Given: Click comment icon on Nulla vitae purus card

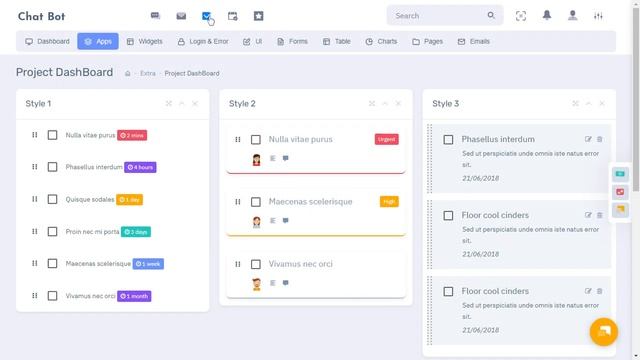Looking at the screenshot, I should tap(286, 158).
